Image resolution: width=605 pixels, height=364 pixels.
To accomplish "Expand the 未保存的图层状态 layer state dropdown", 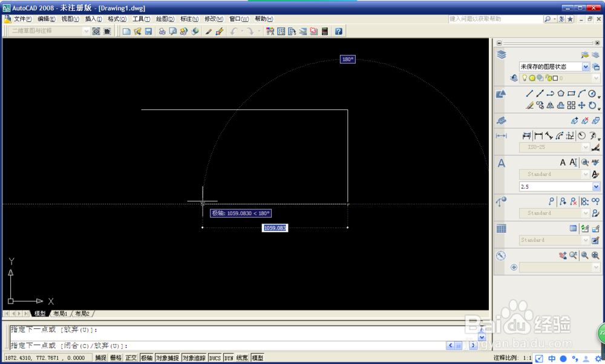I will (586, 67).
